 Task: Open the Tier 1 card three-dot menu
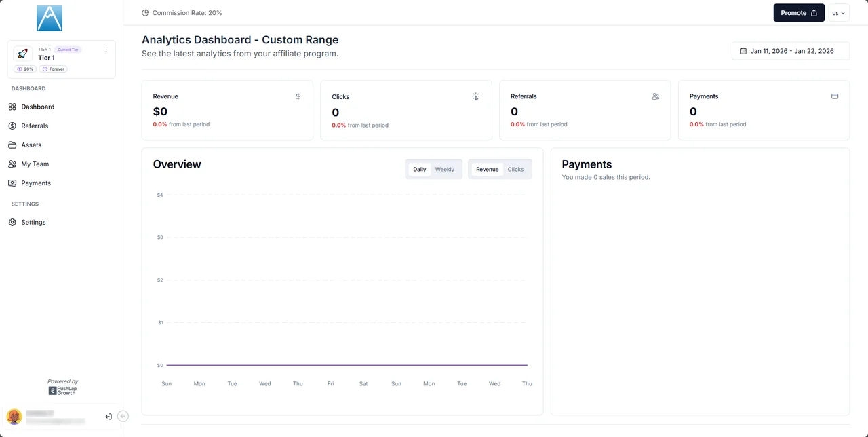106,50
